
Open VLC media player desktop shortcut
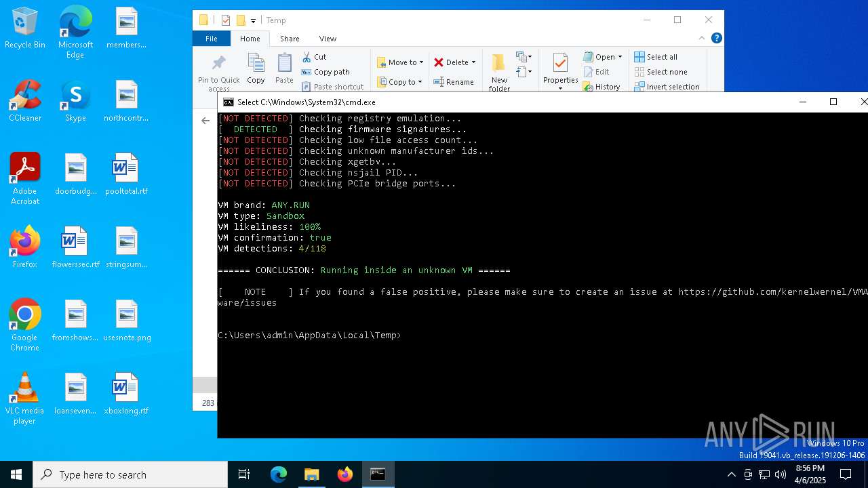point(25,399)
